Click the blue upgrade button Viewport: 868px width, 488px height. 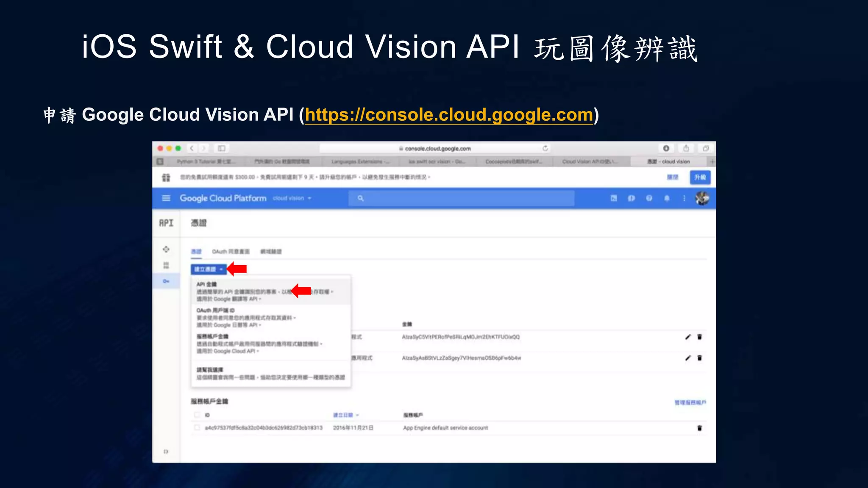tap(700, 177)
